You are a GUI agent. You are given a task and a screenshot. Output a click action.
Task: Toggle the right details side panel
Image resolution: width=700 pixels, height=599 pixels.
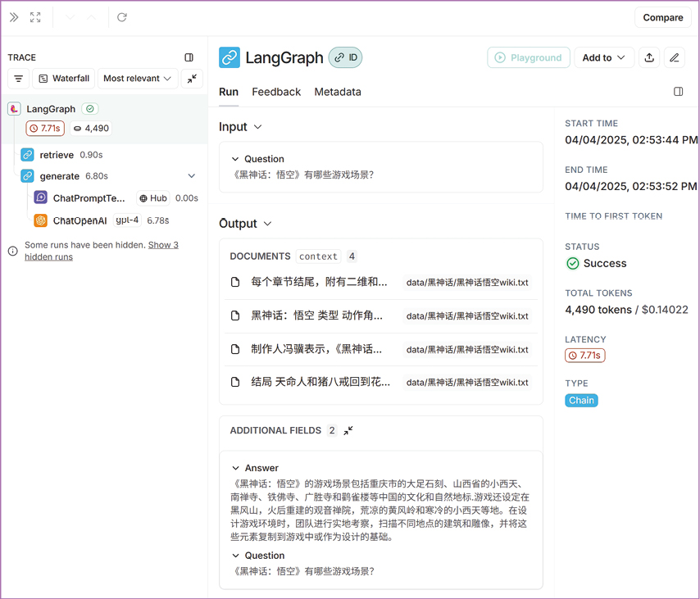tap(678, 92)
